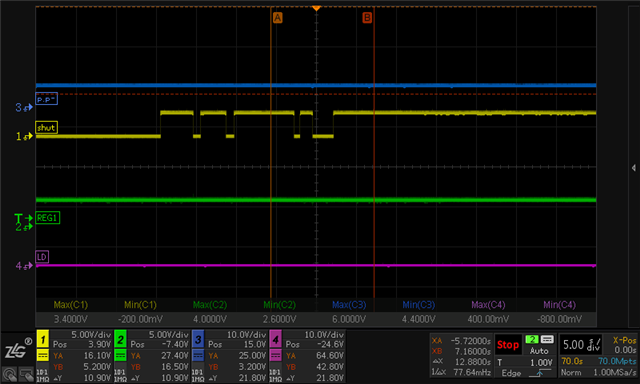Click the green REG1 channel label
The width and height of the screenshot is (640, 384).
[48, 218]
